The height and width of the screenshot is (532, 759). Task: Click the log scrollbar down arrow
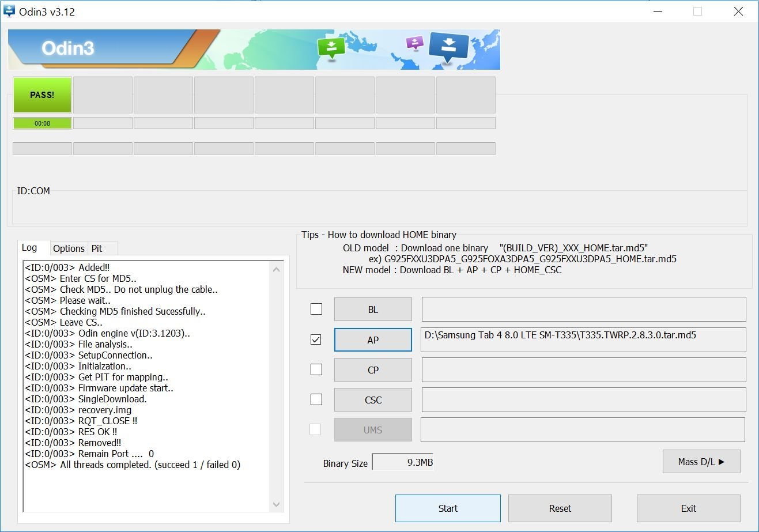276,504
